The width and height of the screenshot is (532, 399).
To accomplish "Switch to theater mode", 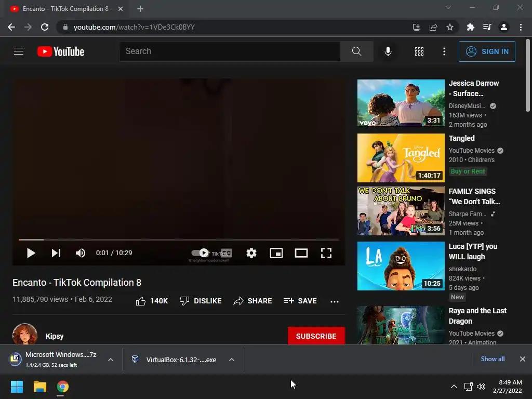I will 301,253.
